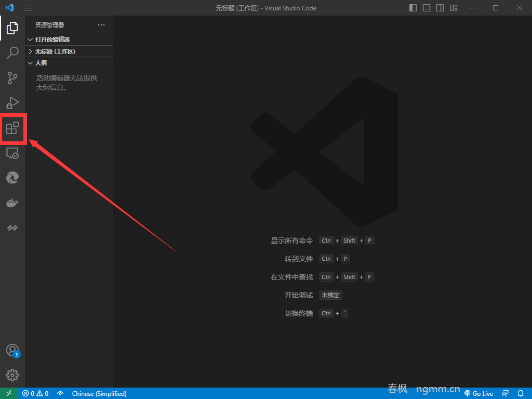Open the remote window button in status bar
This screenshot has width=532, height=399.
(9, 393)
